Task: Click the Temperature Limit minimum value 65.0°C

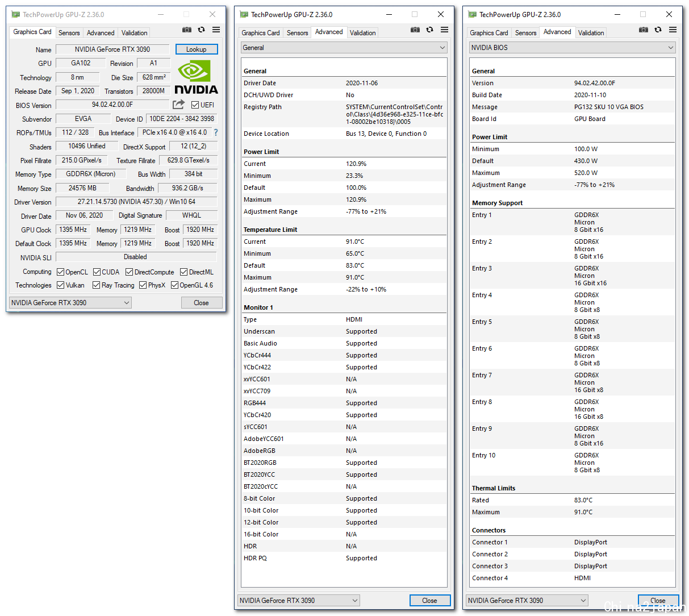Action: coord(355,253)
